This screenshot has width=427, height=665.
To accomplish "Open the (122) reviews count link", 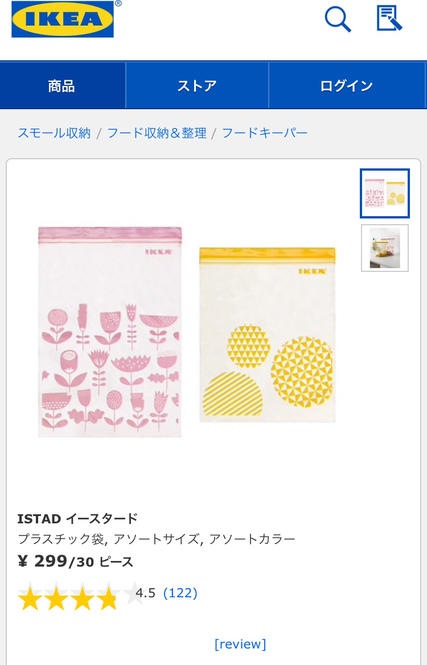I will tap(180, 592).
